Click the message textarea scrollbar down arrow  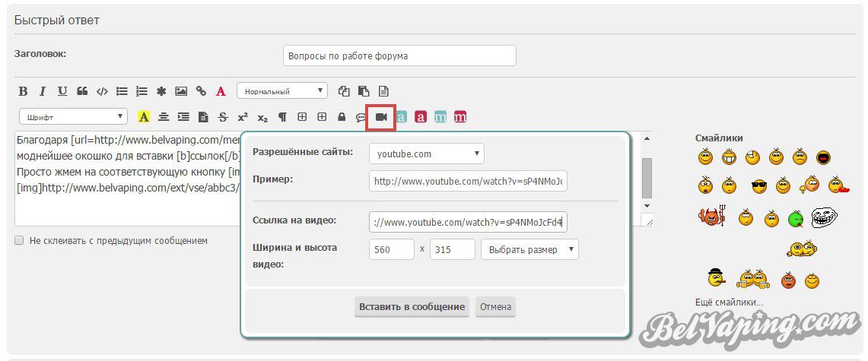pos(647,206)
